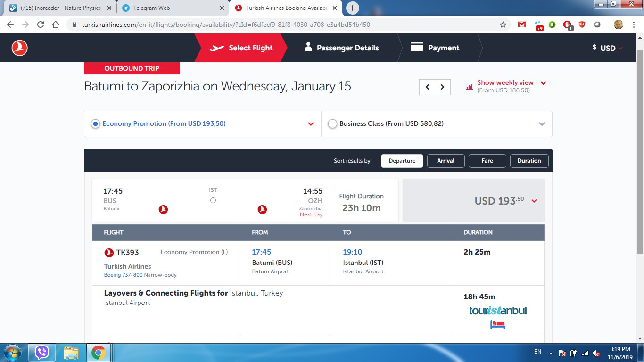Click the person icon beside Passenger Details
644x362 pixels.
click(308, 47)
